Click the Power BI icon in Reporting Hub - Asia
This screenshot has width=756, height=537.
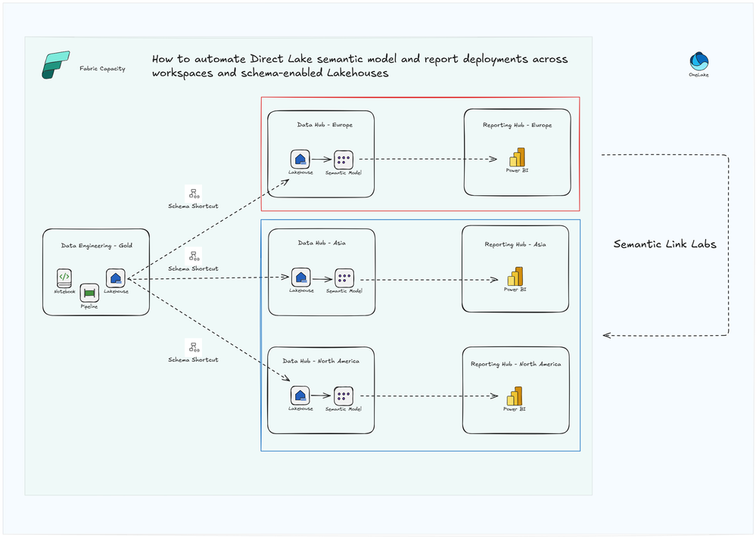click(515, 276)
